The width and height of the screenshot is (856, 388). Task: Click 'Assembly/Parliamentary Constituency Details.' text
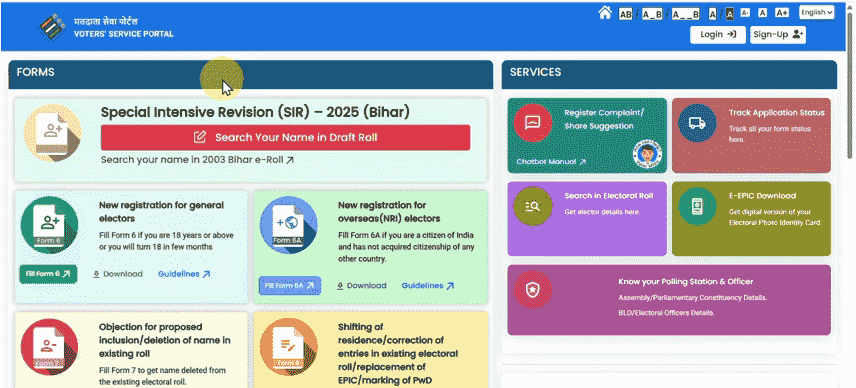692,298
